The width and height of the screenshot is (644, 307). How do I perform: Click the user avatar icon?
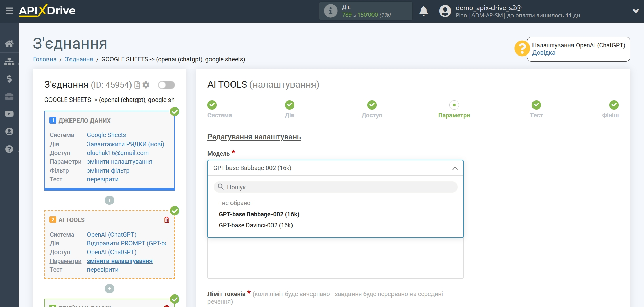(445, 11)
